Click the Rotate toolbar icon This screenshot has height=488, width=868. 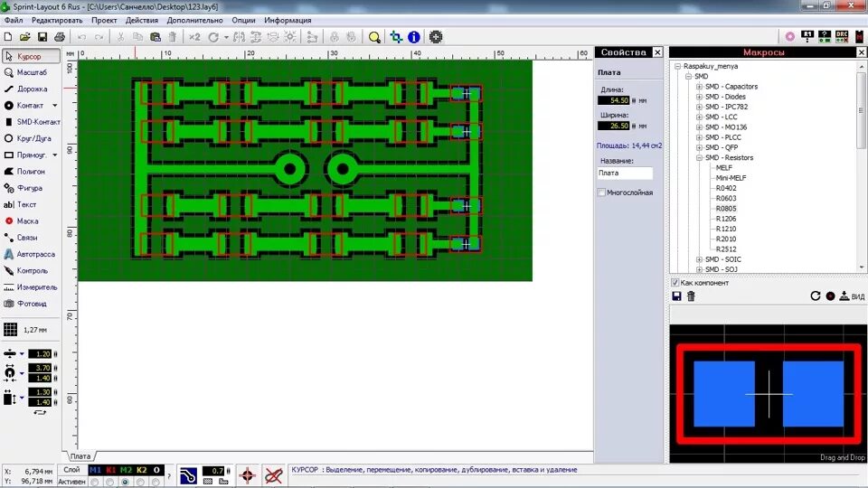213,37
